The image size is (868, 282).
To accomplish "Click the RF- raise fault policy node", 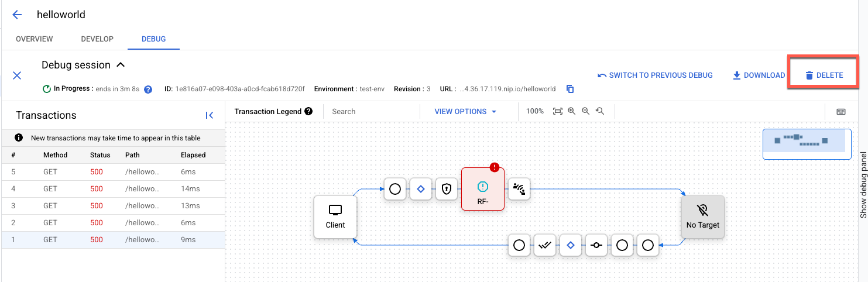I will pos(482,188).
